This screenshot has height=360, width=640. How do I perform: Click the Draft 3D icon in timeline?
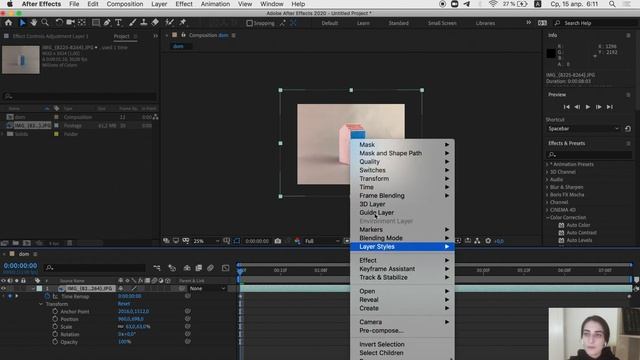click(x=172, y=268)
